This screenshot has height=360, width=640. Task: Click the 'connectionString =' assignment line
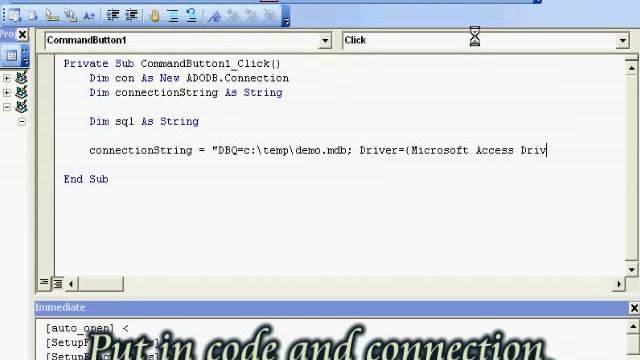click(318, 150)
